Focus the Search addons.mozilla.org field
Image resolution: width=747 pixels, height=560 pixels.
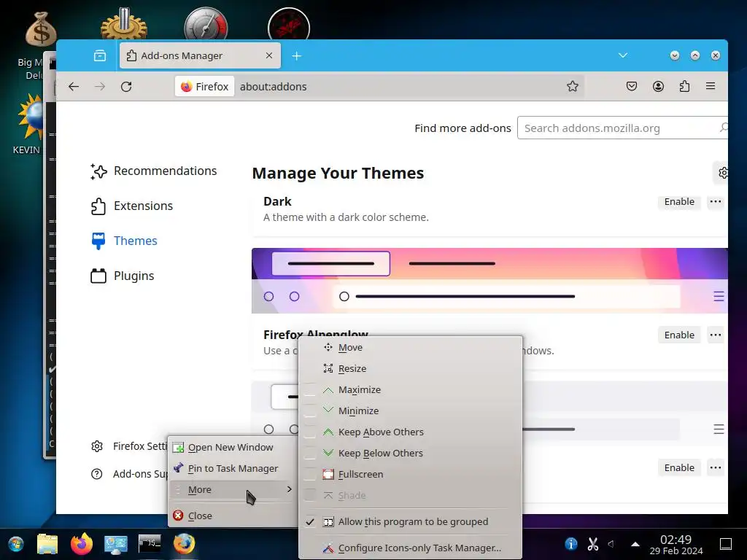point(622,128)
